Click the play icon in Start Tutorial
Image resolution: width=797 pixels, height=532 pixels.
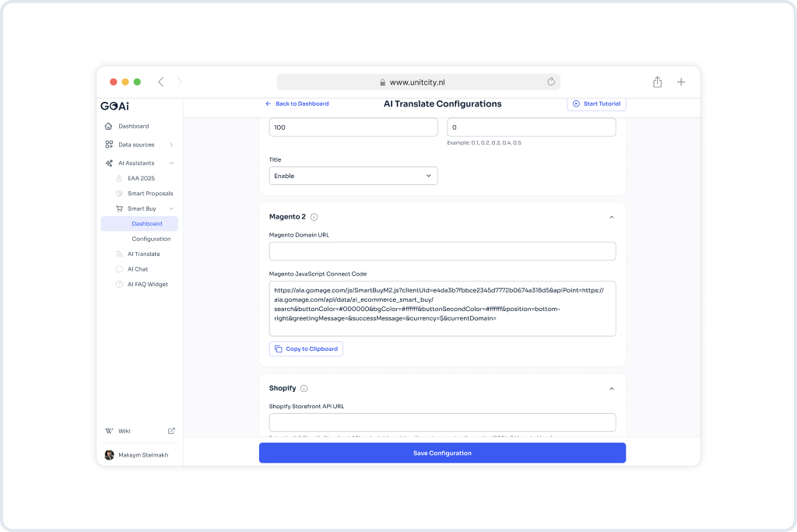pyautogui.click(x=576, y=103)
